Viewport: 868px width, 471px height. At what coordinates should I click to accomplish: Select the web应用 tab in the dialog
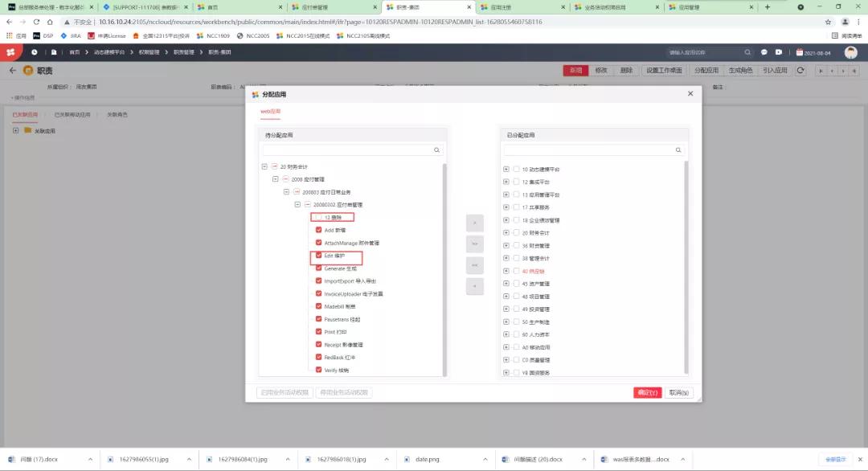[270, 111]
